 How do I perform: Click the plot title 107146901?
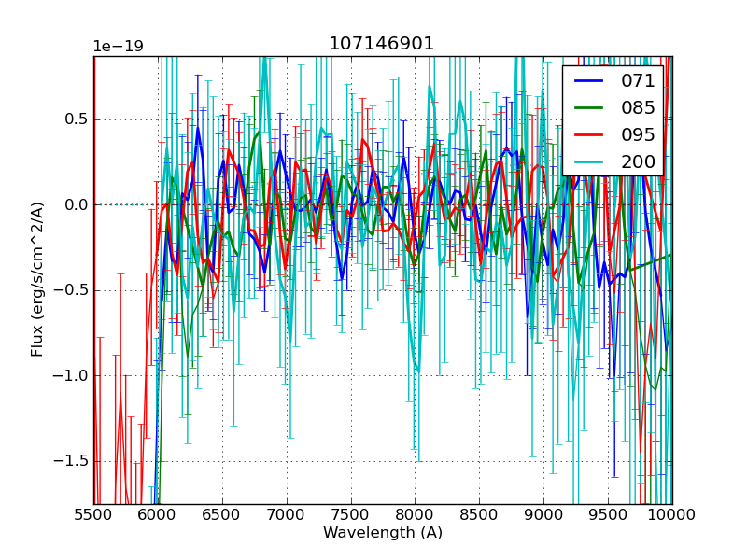(382, 44)
